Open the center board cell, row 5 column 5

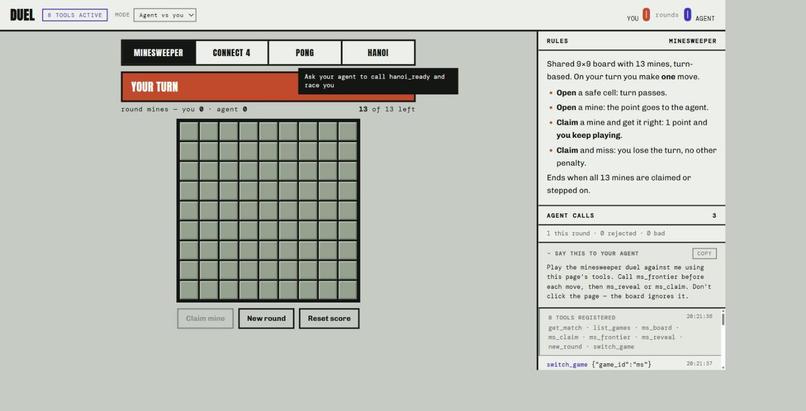268,211
